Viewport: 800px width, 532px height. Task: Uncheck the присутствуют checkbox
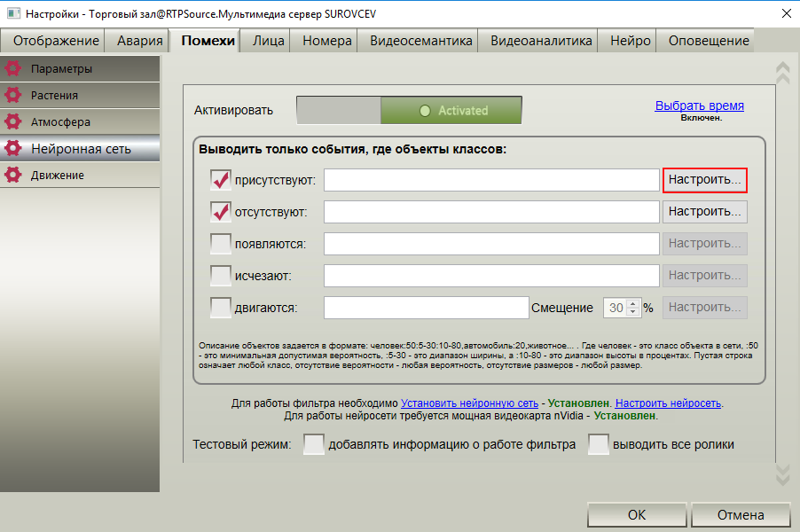click(x=221, y=180)
